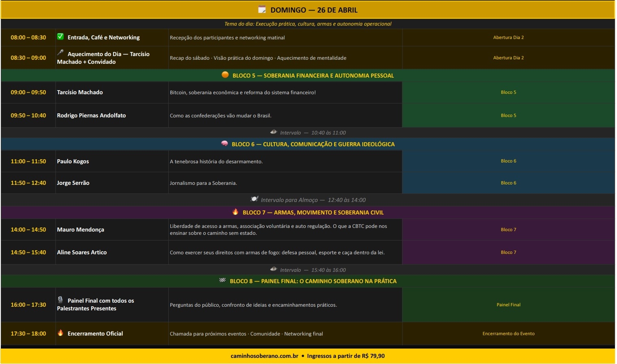Click 'Liberdade de acesso a armas' description

pyautogui.click(x=278, y=230)
